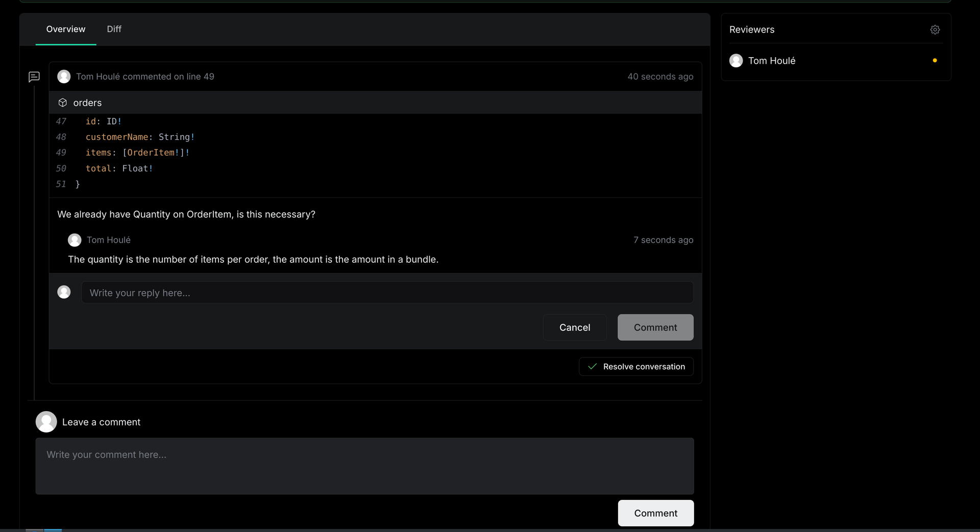980x532 pixels.
Task: Click the cube icon beside orders
Action: [62, 103]
